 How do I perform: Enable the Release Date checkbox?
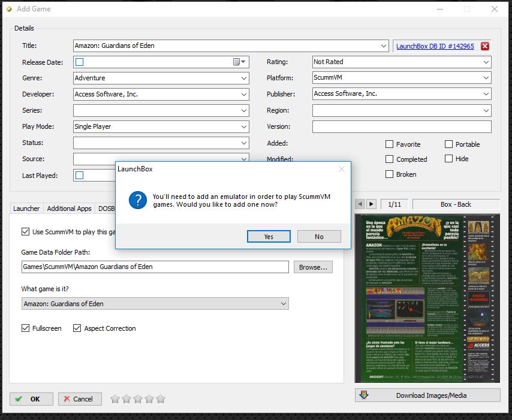tap(79, 62)
